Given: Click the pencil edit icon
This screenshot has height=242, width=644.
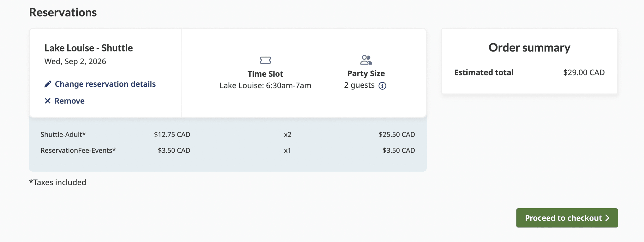Looking at the screenshot, I should click(x=48, y=84).
